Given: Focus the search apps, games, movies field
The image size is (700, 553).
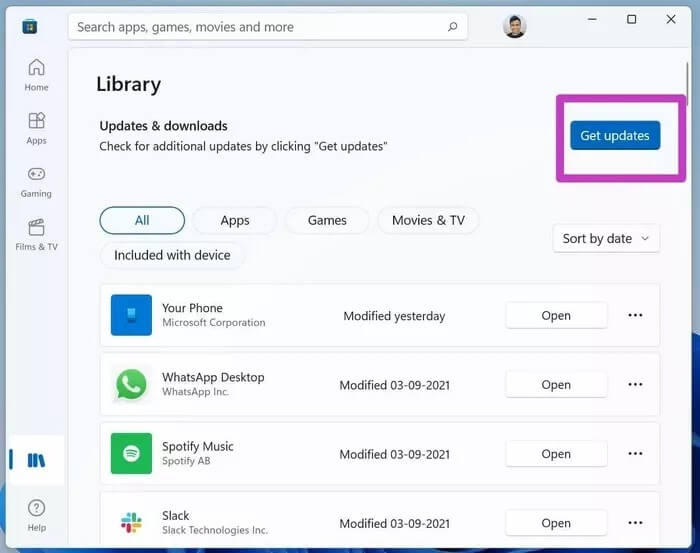Looking at the screenshot, I should [x=268, y=27].
